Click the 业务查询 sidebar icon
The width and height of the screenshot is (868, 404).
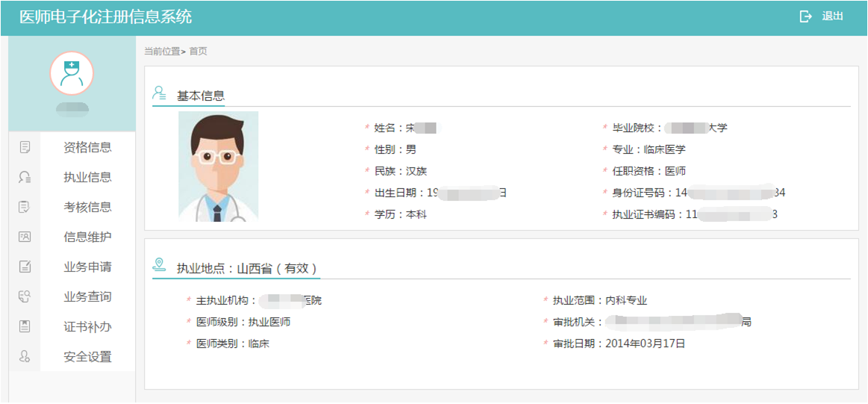[25, 296]
